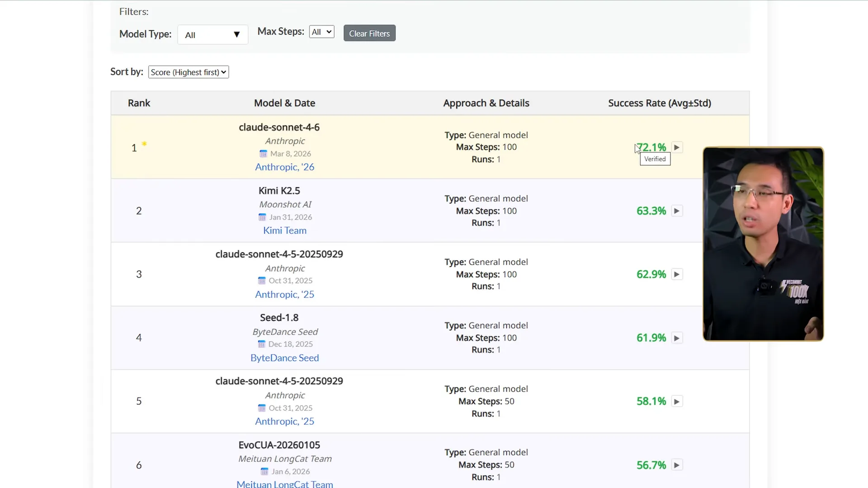Click the yellow star beside rank 1
This screenshot has height=488, width=868.
click(144, 144)
